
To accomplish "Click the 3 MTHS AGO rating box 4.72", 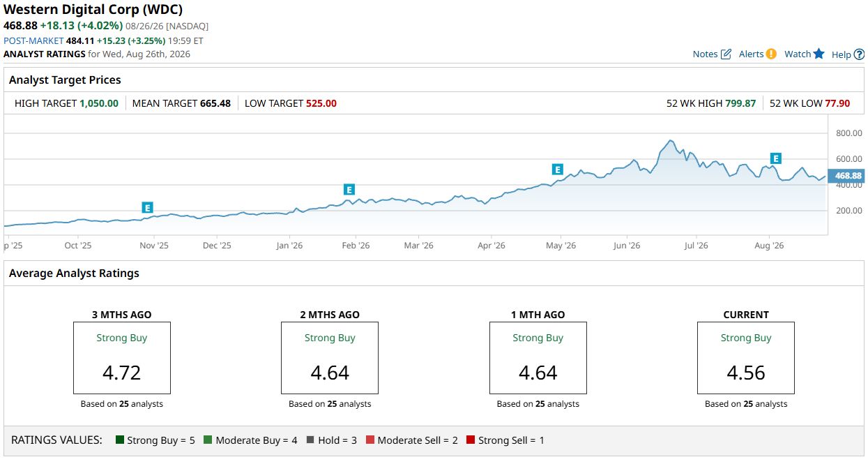I will 122,358.
